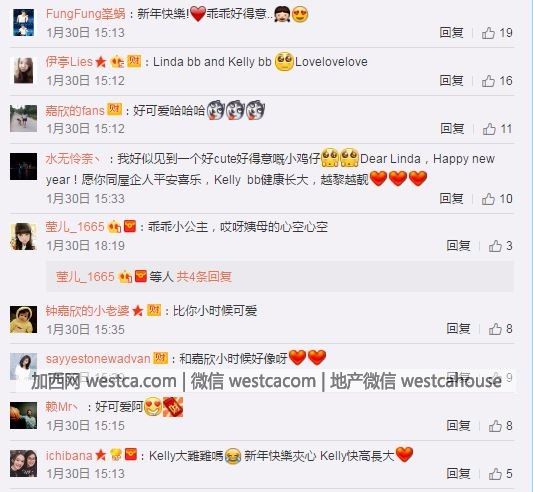Click the gold badge beside 伊亭Lies

click(134, 62)
